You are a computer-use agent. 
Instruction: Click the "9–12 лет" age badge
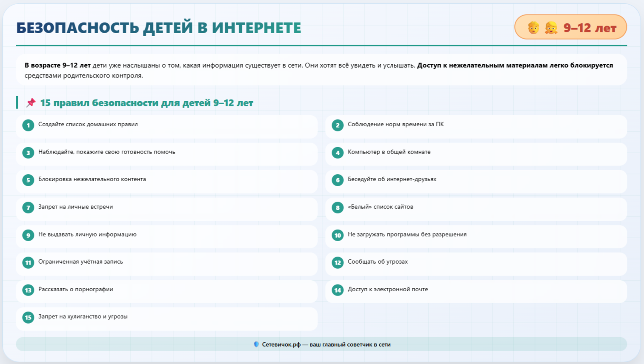click(571, 27)
